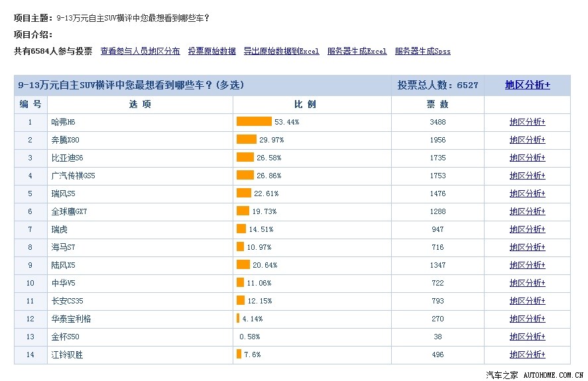The height and width of the screenshot is (381, 588).
Task: Click the vote count 1735
Action: [438, 158]
